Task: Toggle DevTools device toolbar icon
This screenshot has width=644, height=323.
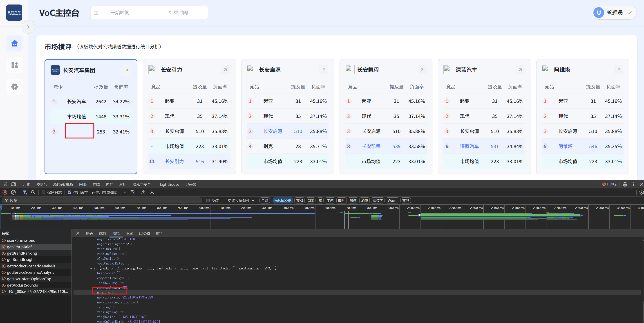Action: (13, 184)
